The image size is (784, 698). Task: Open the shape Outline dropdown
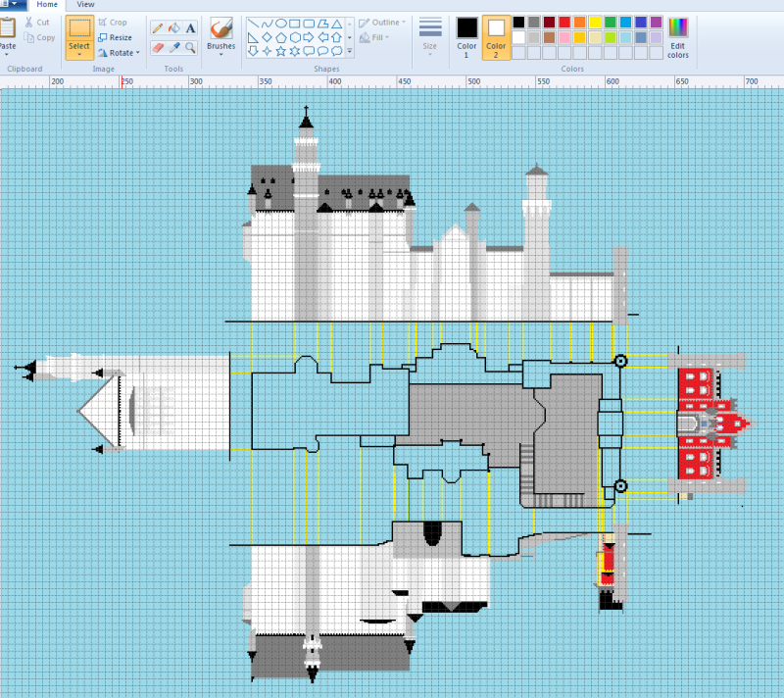pos(382,23)
